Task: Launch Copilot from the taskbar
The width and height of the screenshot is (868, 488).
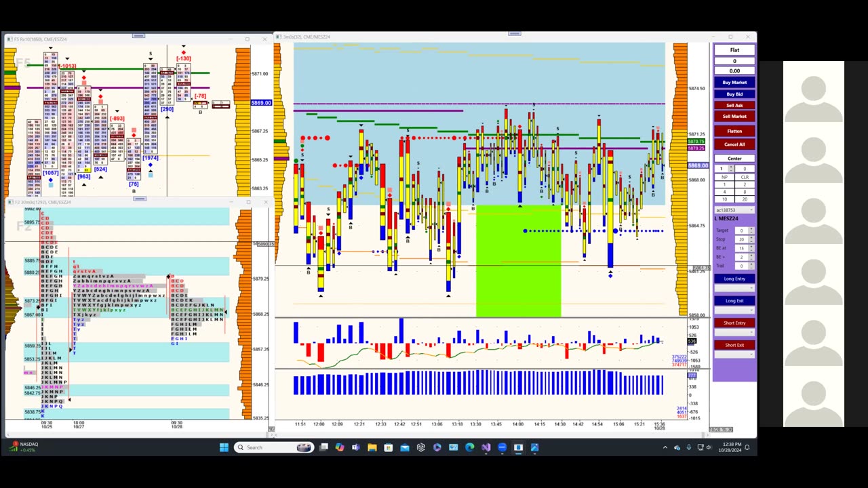Action: [x=339, y=447]
